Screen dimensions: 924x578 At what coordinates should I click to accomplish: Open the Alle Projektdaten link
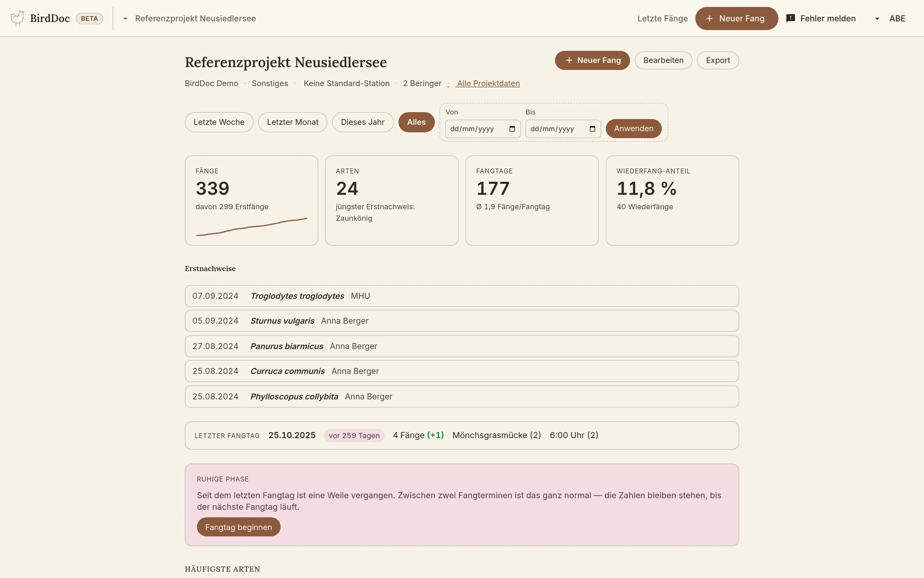(488, 83)
